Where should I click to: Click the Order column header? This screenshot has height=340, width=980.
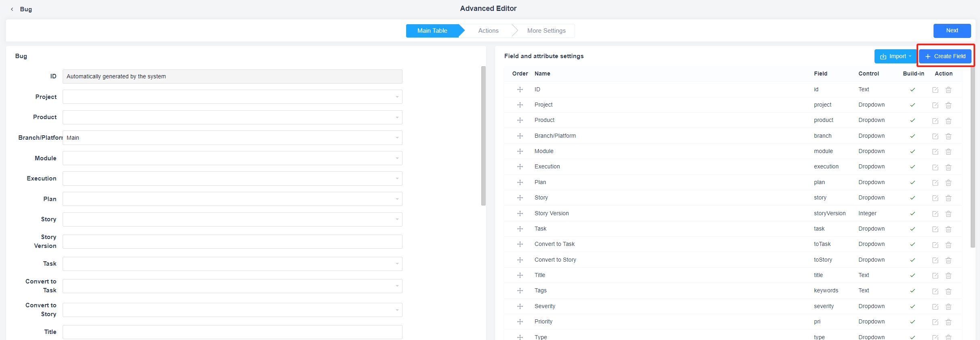point(520,73)
